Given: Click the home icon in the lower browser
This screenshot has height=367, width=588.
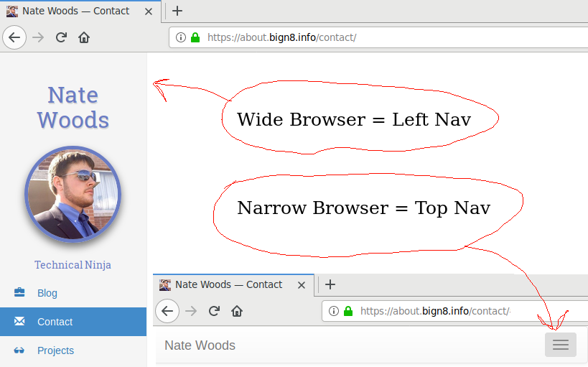Looking at the screenshot, I should click(x=237, y=311).
